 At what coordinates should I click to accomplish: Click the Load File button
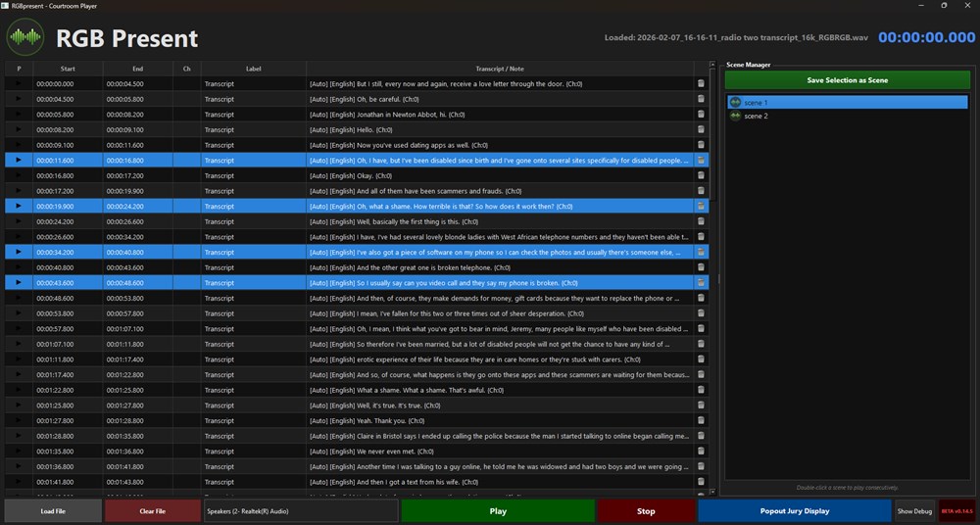click(53, 510)
